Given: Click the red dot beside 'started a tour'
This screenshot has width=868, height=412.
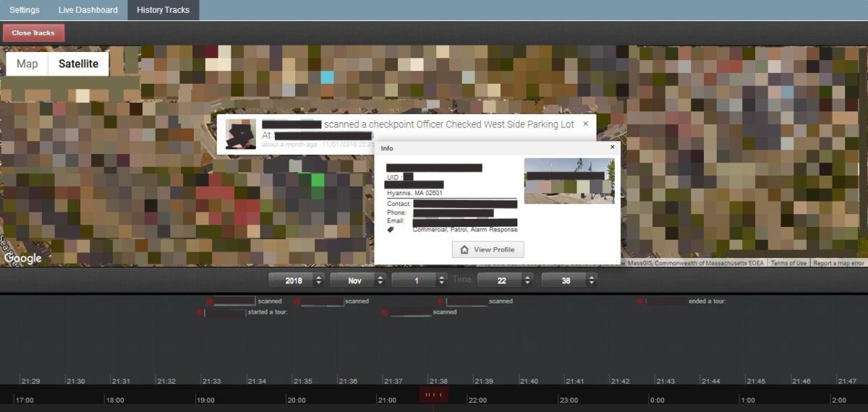Looking at the screenshot, I should click(200, 312).
